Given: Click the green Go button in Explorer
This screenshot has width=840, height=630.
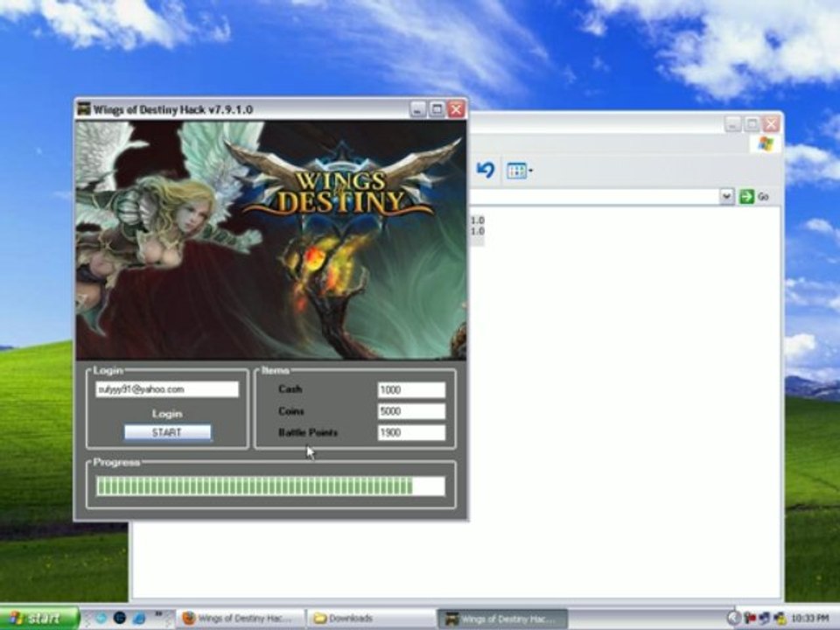Looking at the screenshot, I should [x=754, y=197].
